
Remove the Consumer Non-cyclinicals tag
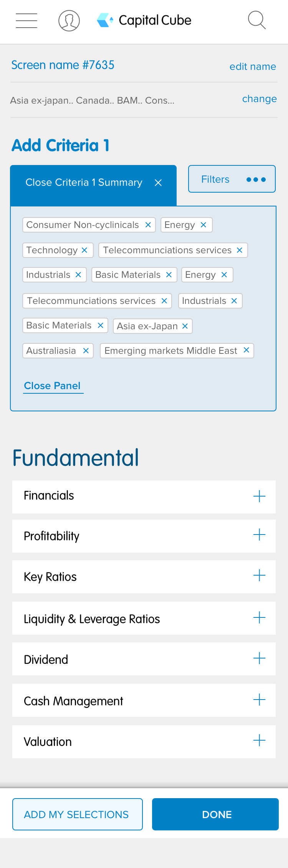coord(148,225)
